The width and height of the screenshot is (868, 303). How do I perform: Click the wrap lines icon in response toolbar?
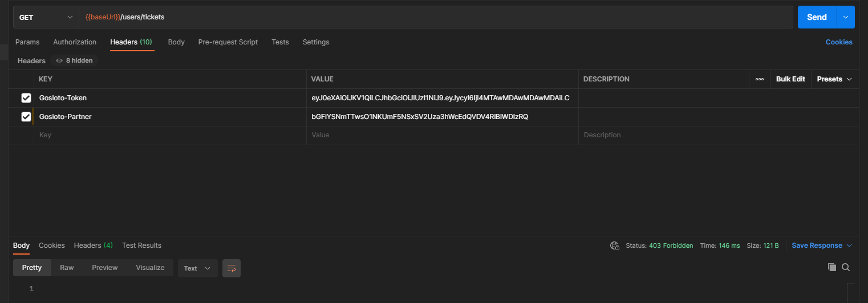[232, 268]
